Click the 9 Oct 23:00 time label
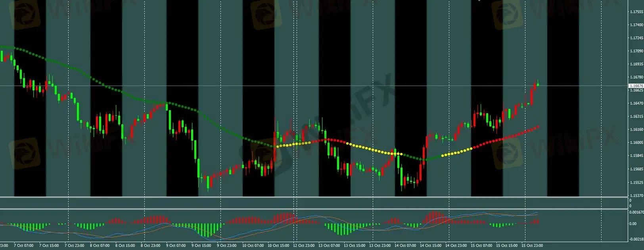This screenshot has width=644, height=250. tap(226, 246)
